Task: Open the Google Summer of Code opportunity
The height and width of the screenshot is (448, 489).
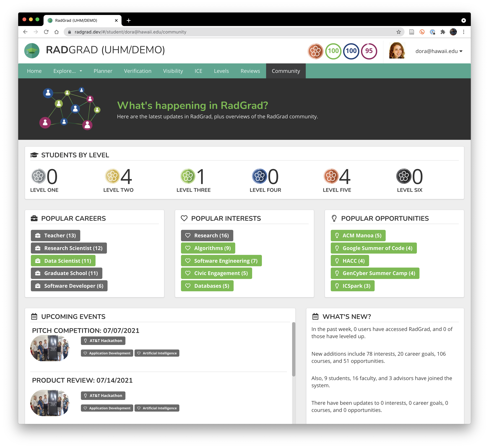Action: click(373, 248)
